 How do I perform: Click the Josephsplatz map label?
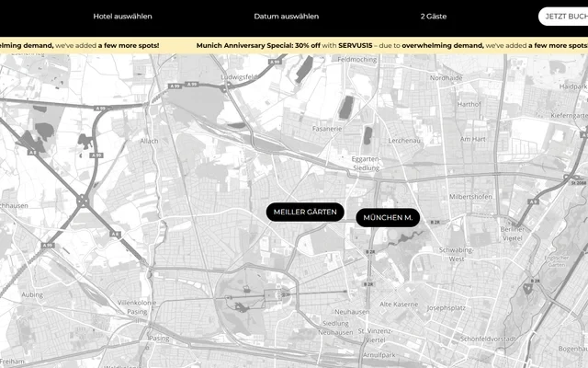click(x=447, y=308)
